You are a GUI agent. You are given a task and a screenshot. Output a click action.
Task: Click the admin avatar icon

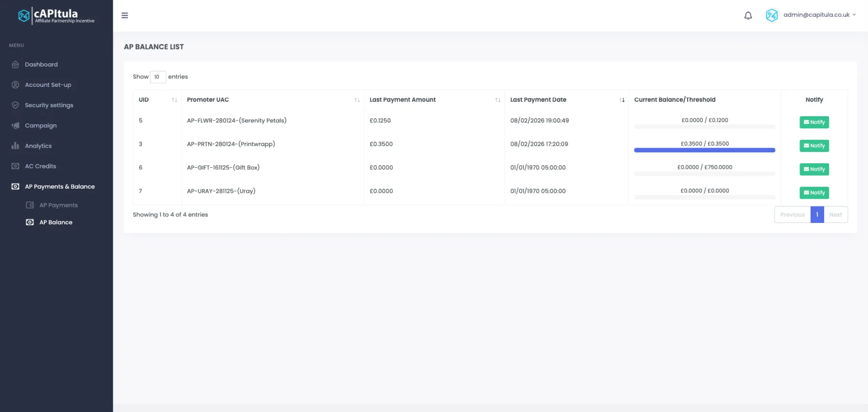[x=772, y=15]
